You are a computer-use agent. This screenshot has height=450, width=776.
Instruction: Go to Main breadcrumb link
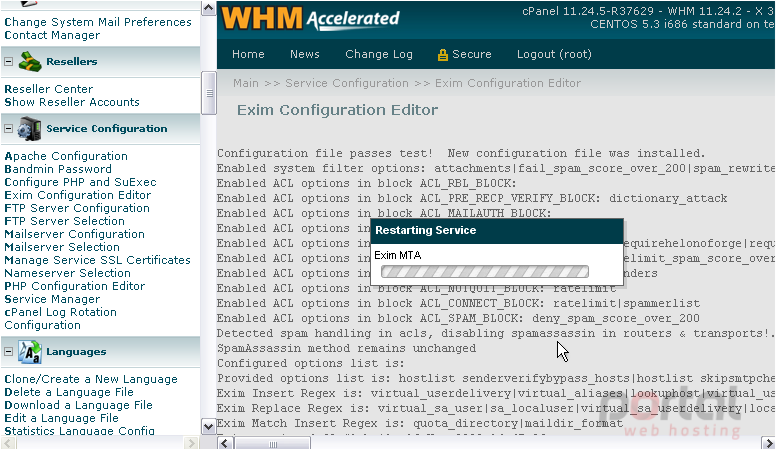(245, 83)
